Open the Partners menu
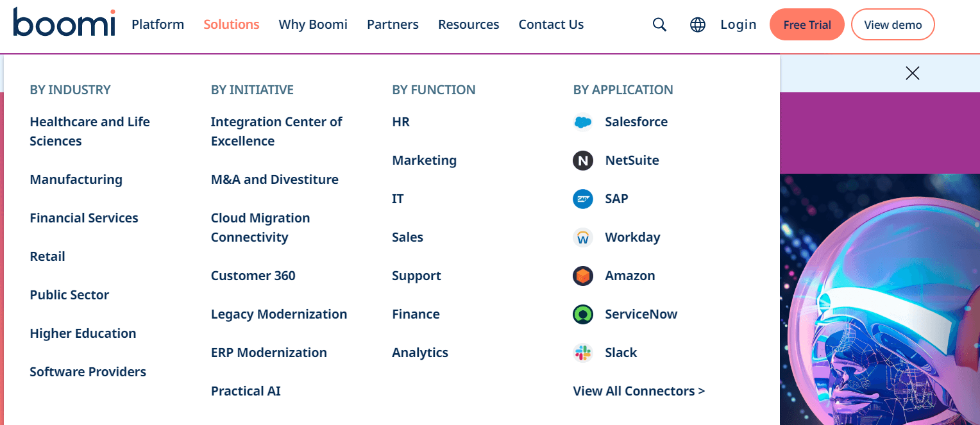Viewport: 980px width, 425px height. [393, 24]
